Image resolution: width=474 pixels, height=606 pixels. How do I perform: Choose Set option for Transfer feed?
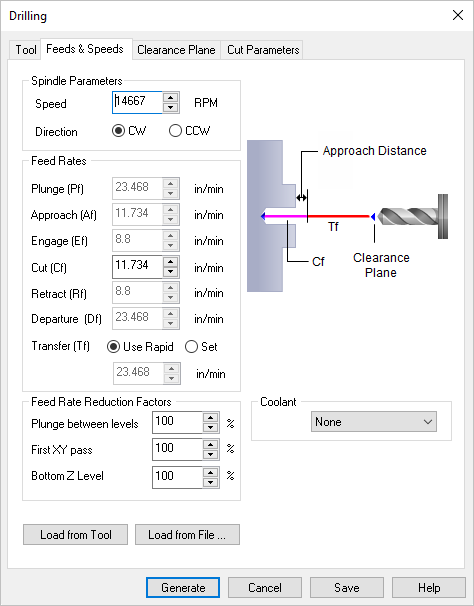pos(201,347)
